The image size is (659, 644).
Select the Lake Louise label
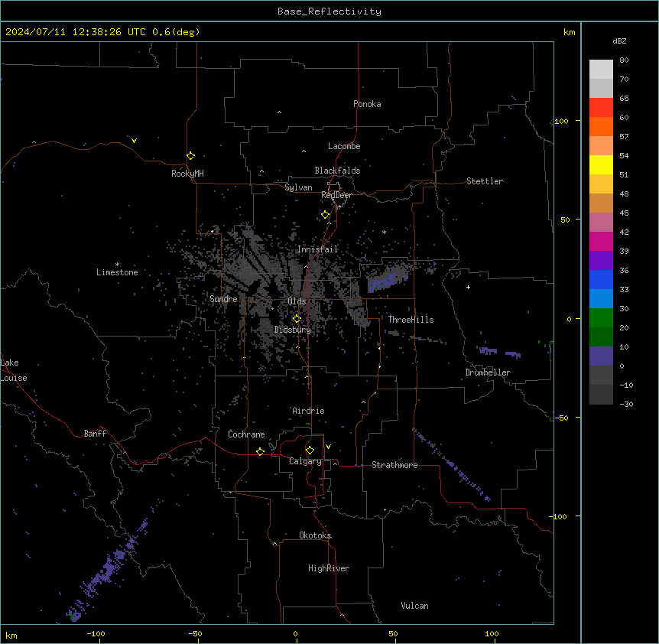[x=14, y=370]
